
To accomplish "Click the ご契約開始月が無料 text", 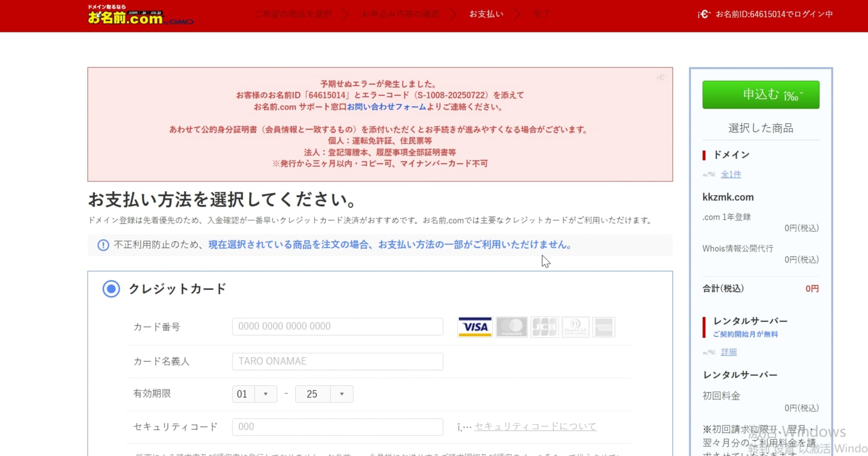I will point(745,334).
